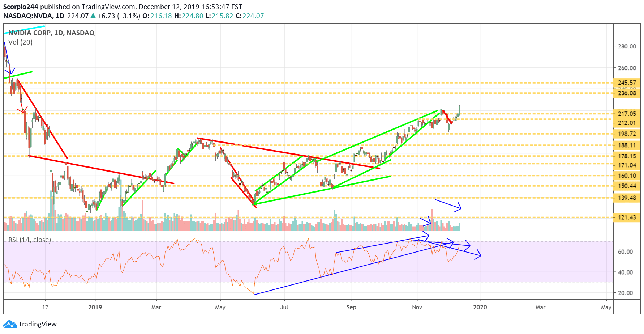Click the Scorpio244 author name
This screenshot has width=644, height=334.
[21, 7]
